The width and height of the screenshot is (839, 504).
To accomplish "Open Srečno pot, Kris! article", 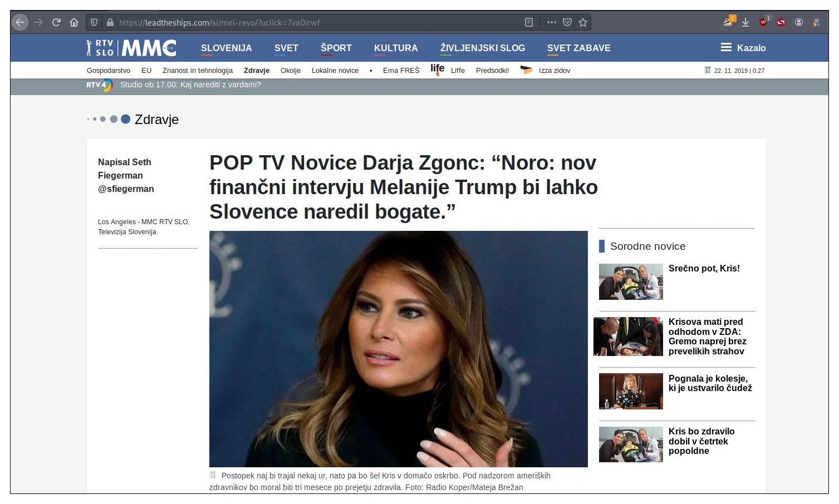I will [x=704, y=269].
